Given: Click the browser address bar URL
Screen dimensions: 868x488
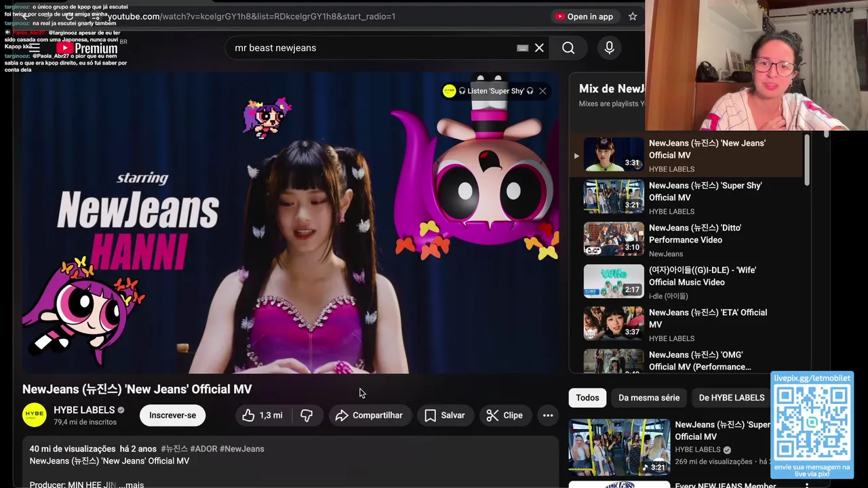Looking at the screenshot, I should 251,16.
